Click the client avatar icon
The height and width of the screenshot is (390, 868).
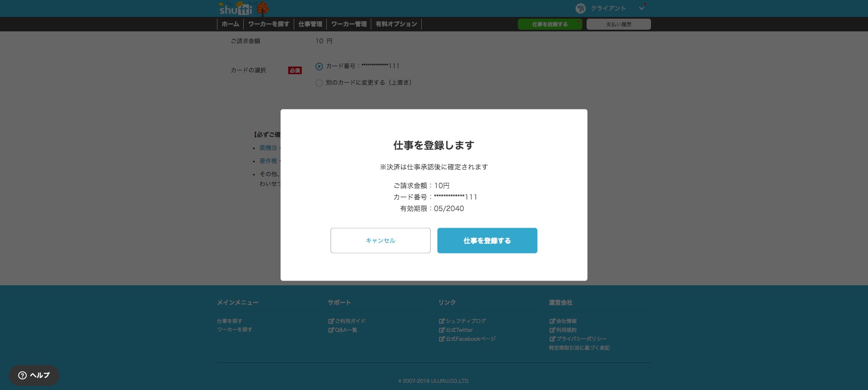(580, 8)
